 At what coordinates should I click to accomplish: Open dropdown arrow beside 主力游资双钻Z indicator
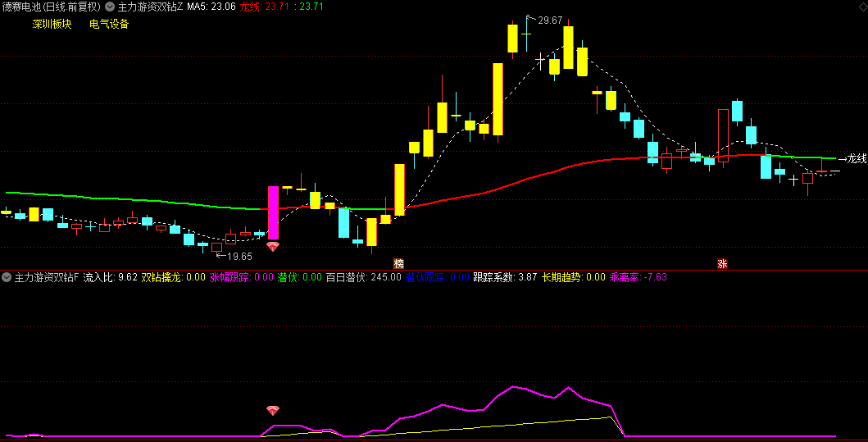(110, 7)
